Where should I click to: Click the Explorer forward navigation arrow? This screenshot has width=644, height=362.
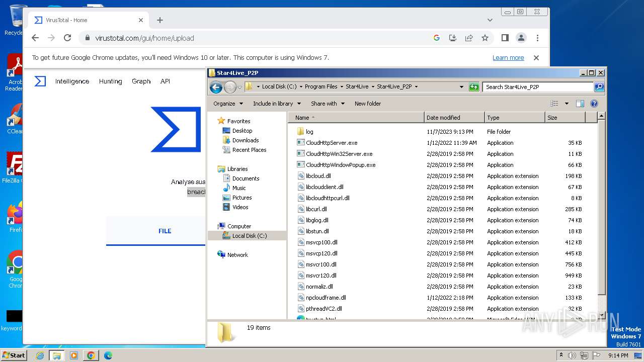[x=230, y=87]
